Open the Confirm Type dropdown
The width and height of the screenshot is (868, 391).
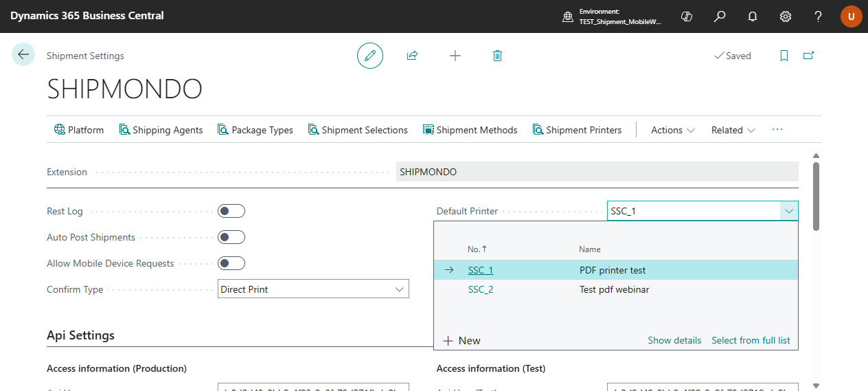pos(313,289)
